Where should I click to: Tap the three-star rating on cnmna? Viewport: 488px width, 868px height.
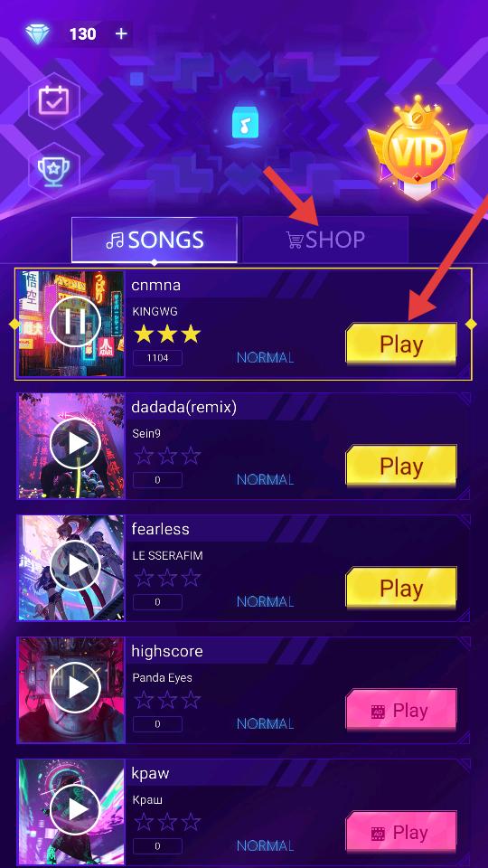167,334
